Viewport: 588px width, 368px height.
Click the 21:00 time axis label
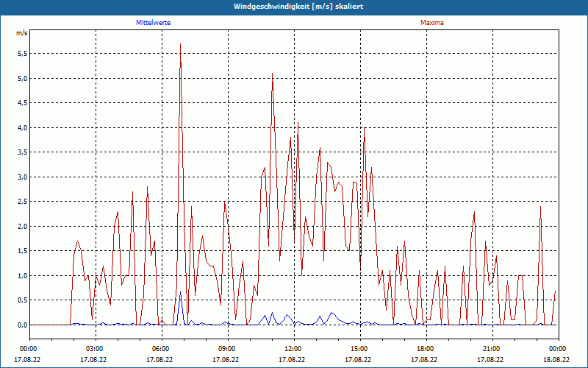click(492, 349)
